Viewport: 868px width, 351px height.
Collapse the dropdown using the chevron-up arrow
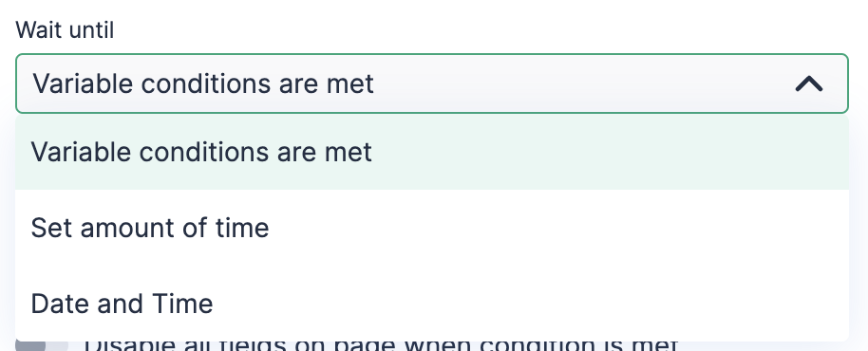pyautogui.click(x=809, y=84)
